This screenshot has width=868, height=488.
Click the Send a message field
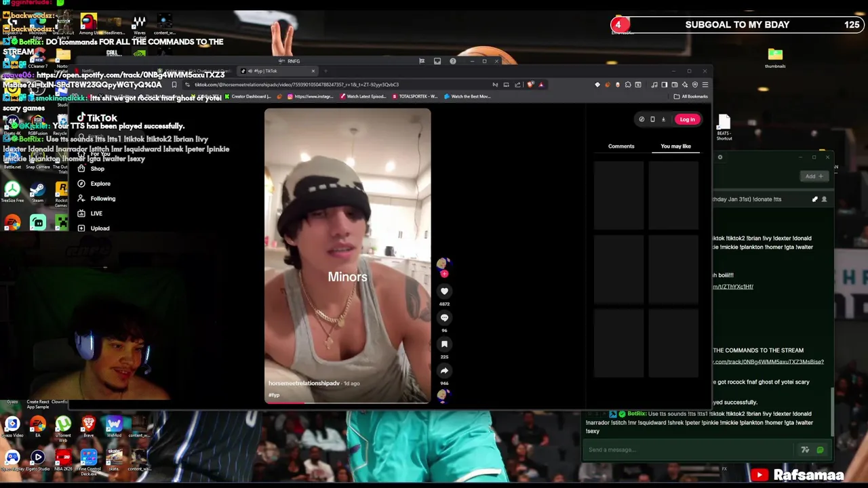point(688,449)
